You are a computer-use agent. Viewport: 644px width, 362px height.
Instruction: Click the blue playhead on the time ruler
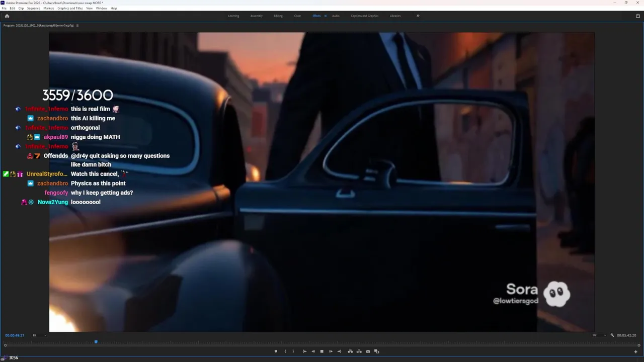(96, 342)
